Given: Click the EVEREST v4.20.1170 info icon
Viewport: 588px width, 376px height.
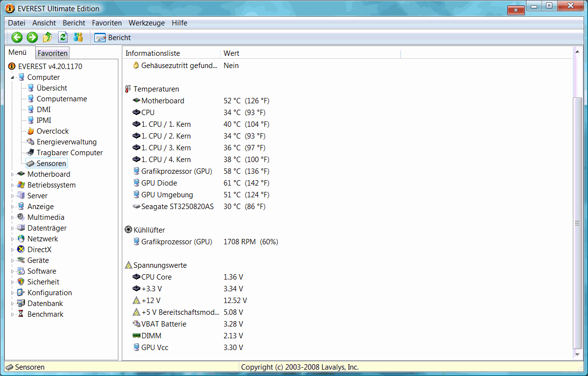Looking at the screenshot, I should [x=12, y=67].
